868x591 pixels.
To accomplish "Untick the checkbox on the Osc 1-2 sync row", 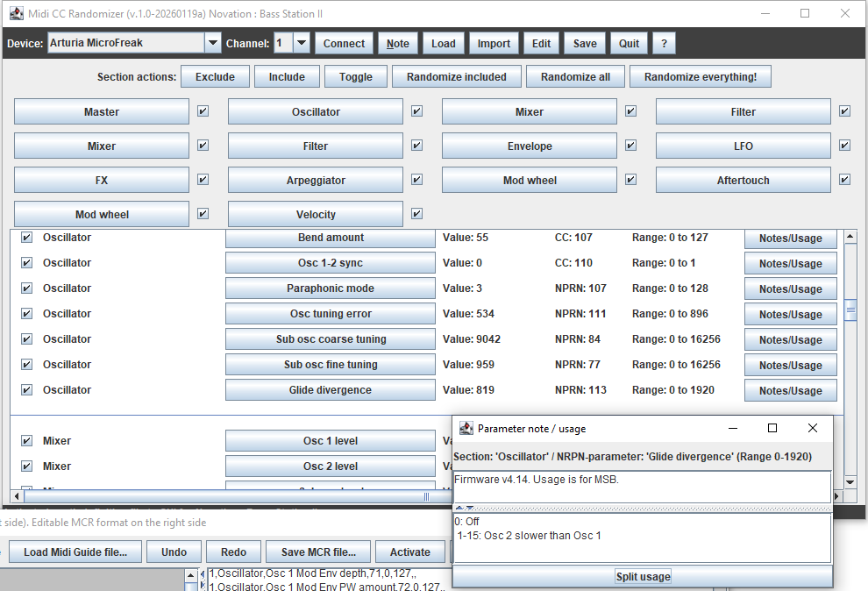I will (x=26, y=263).
